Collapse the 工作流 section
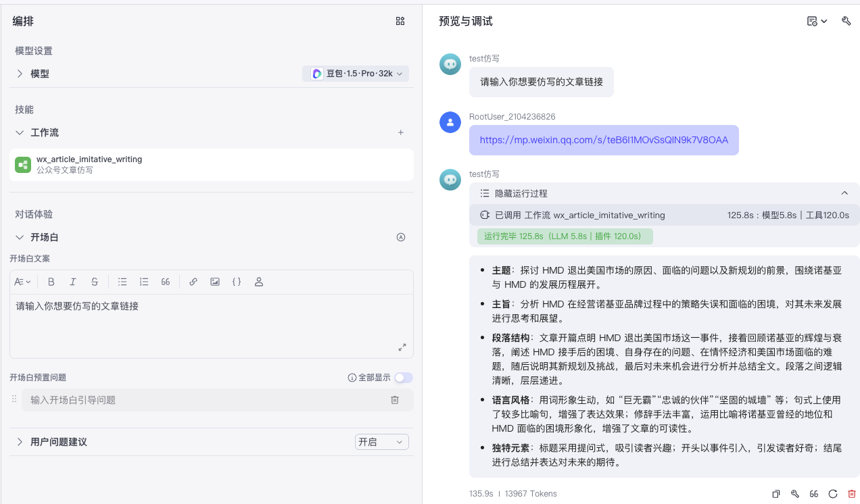The width and height of the screenshot is (860, 504). click(20, 132)
